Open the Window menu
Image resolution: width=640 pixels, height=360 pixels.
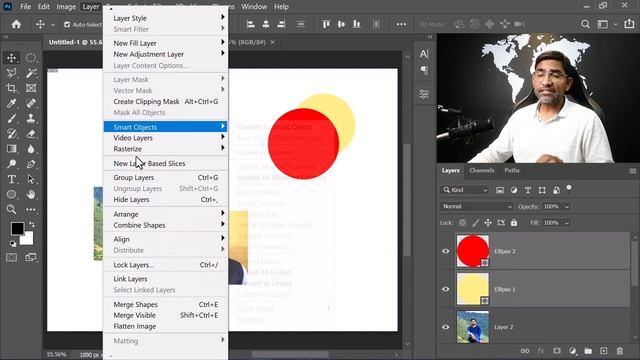click(254, 7)
